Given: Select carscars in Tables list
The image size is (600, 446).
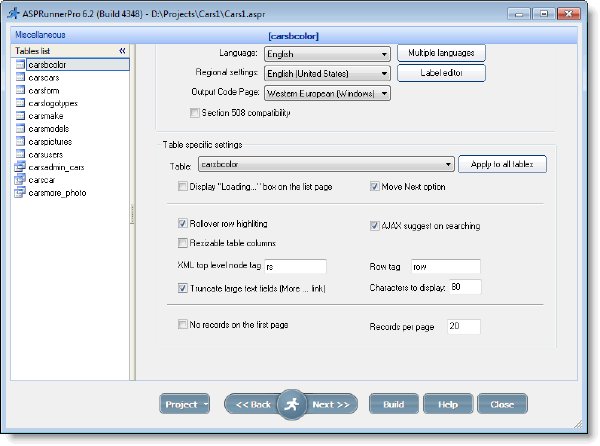Looking at the screenshot, I should (44, 78).
